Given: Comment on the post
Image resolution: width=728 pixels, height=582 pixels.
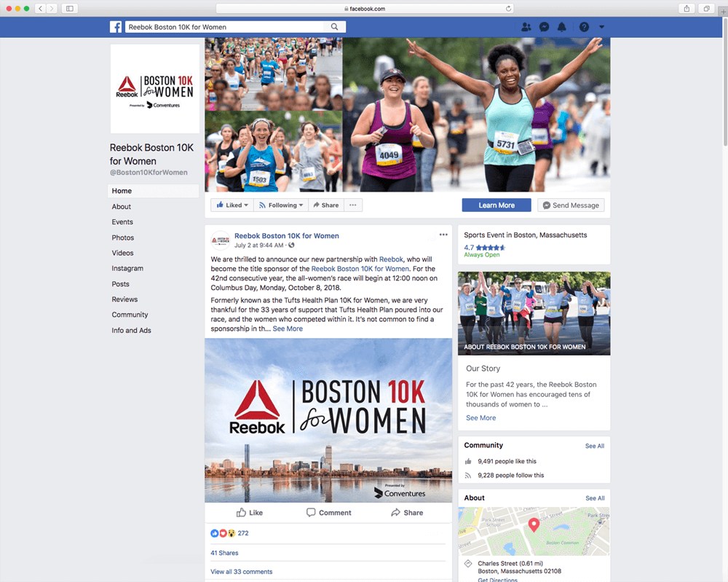Looking at the screenshot, I should [329, 513].
